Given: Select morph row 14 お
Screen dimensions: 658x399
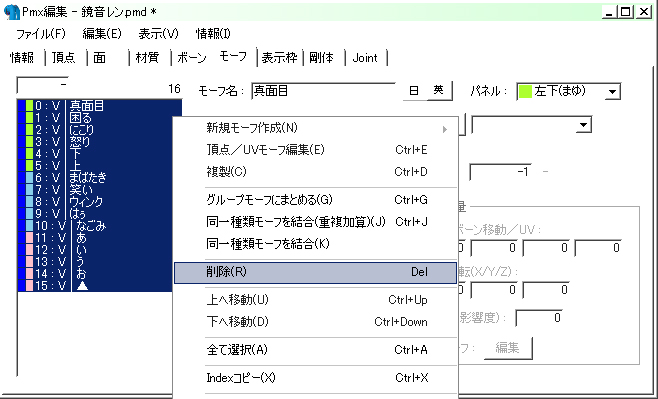Looking at the screenshot, I should tap(95, 274).
